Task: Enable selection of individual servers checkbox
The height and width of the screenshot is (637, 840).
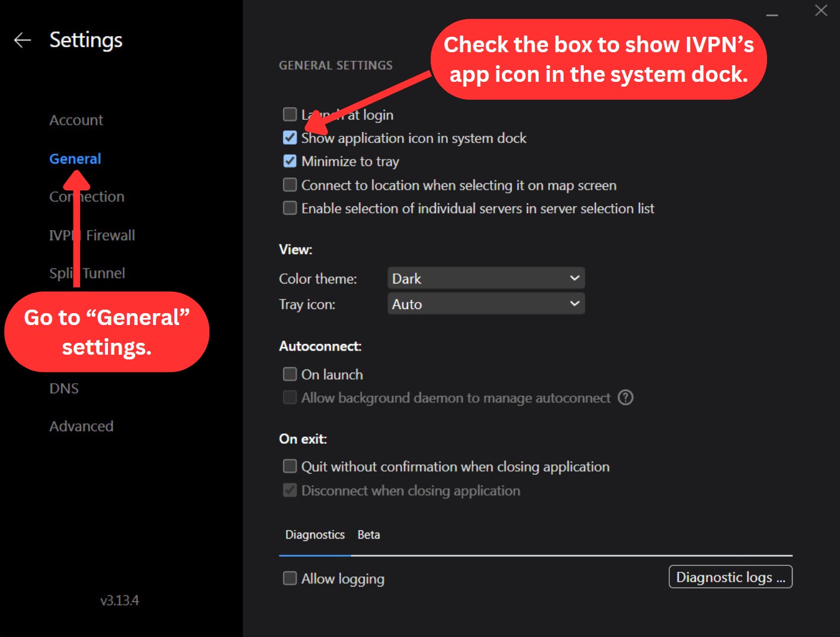Action: pyautogui.click(x=289, y=208)
